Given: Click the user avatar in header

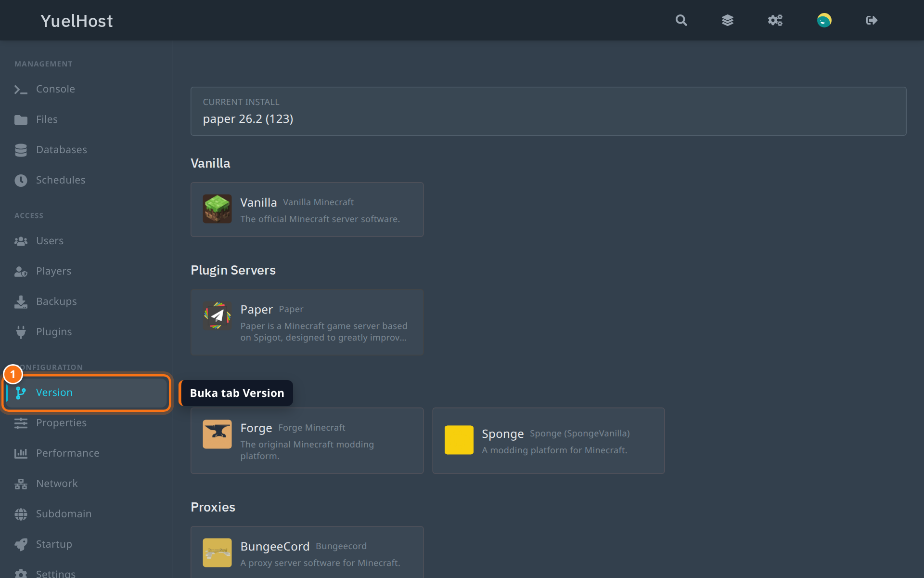Looking at the screenshot, I should pos(824,20).
